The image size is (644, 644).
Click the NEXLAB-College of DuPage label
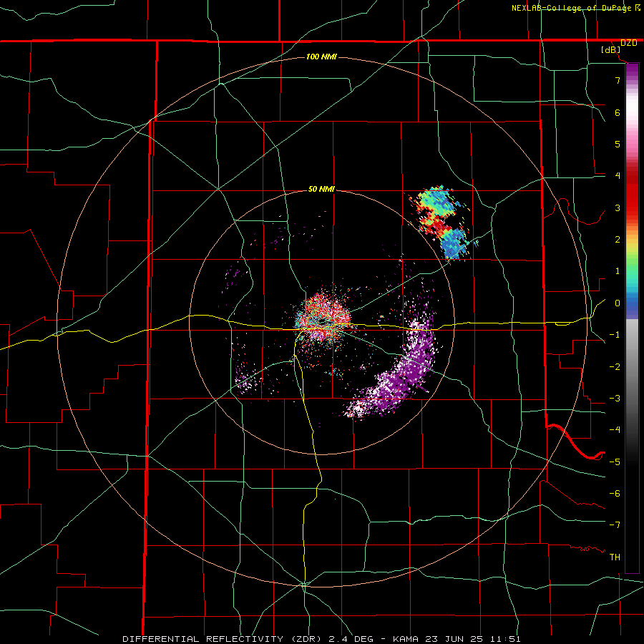pos(572,8)
